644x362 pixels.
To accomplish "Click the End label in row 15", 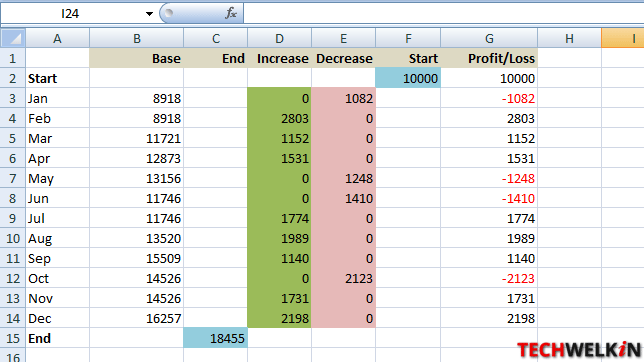I will 39,338.
